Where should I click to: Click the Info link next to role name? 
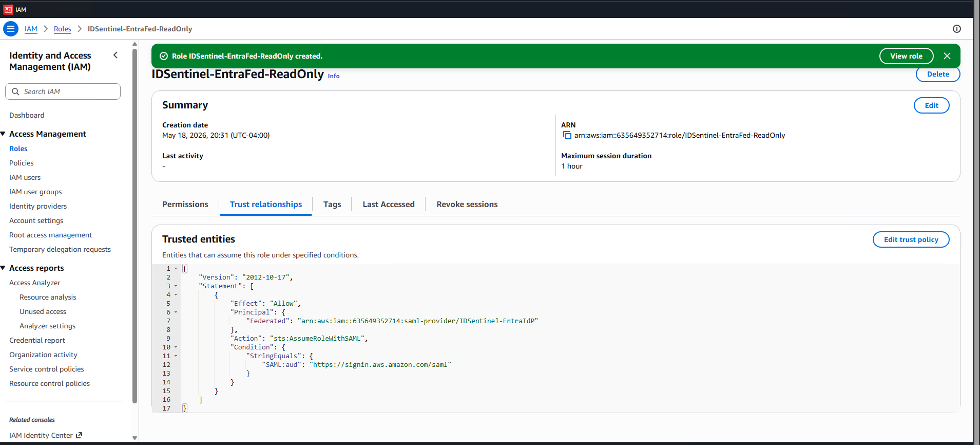(334, 76)
